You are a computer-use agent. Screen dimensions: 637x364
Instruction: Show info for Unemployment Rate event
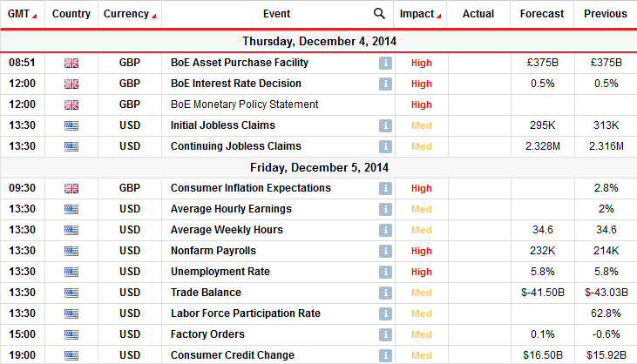[385, 272]
